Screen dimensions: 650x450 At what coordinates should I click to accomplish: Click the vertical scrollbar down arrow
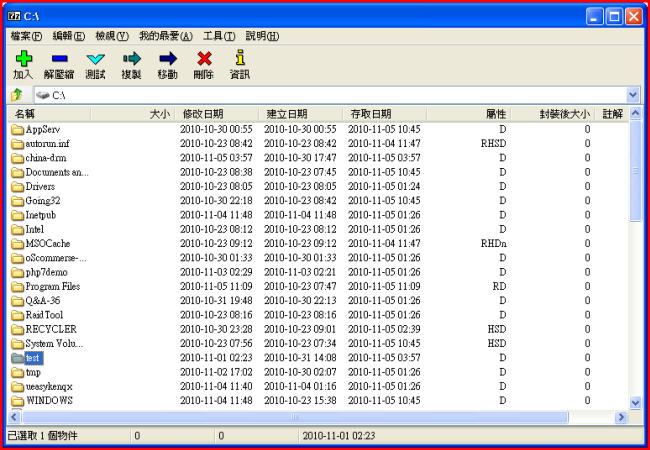(635, 402)
